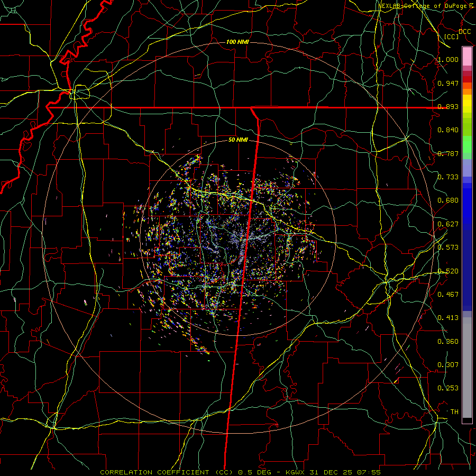
Task: Select the "0.733" scale label
Action: coord(448,177)
